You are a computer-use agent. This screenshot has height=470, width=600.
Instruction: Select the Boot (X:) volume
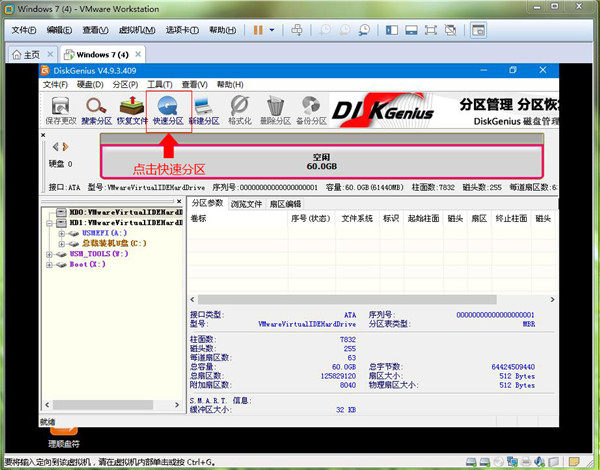87,264
